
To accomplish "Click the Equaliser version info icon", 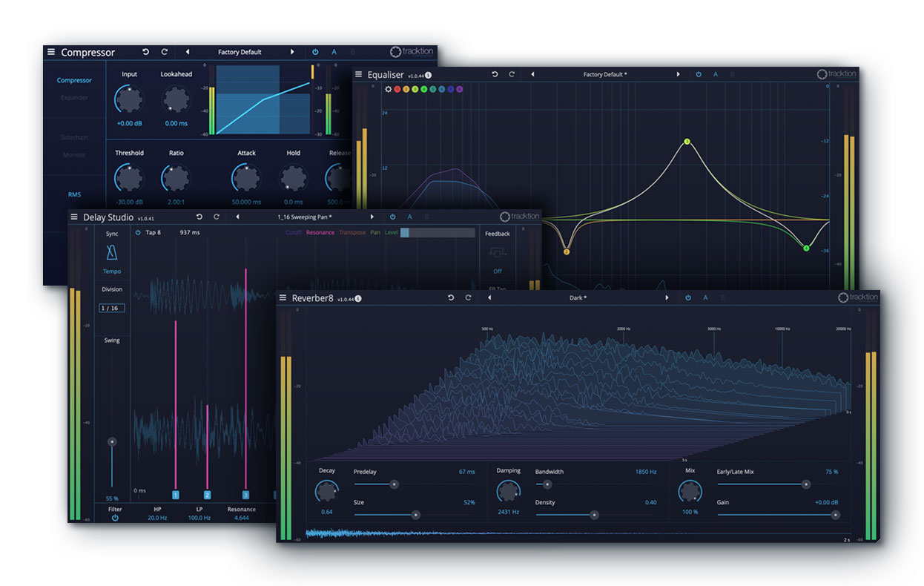I will pos(428,75).
